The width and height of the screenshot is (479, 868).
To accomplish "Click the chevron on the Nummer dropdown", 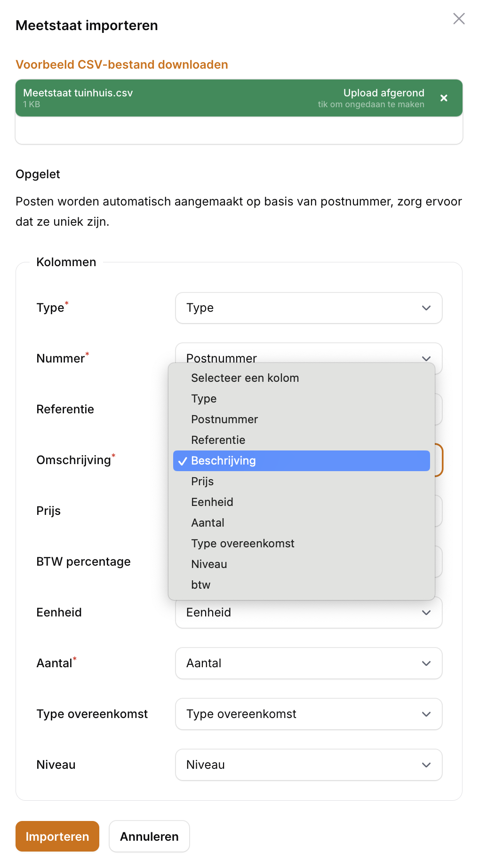I will [426, 358].
